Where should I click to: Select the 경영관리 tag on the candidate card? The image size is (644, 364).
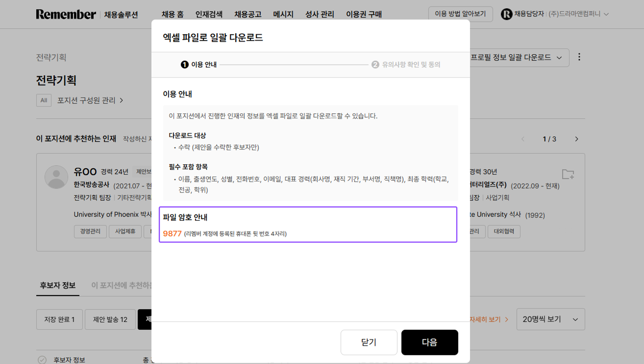pos(90,231)
